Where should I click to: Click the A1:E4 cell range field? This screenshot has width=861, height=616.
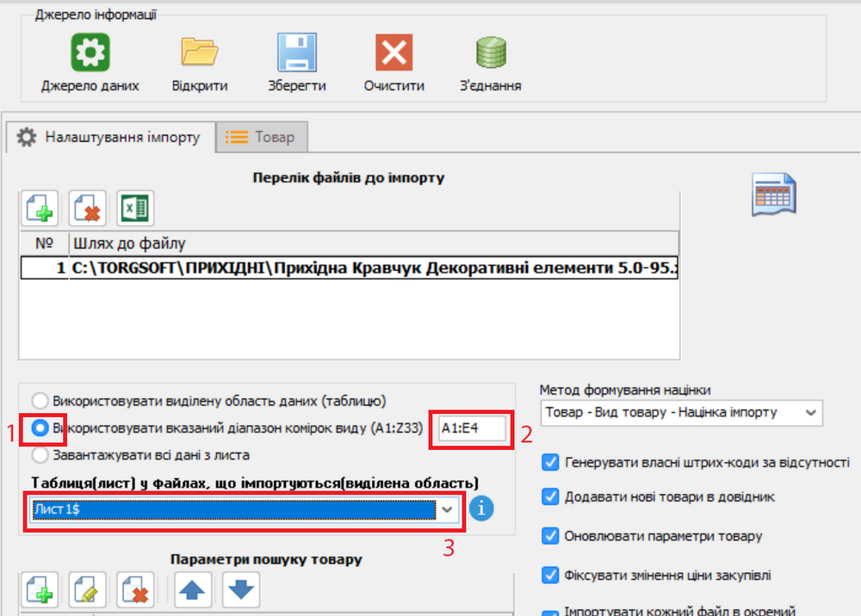click(x=470, y=428)
